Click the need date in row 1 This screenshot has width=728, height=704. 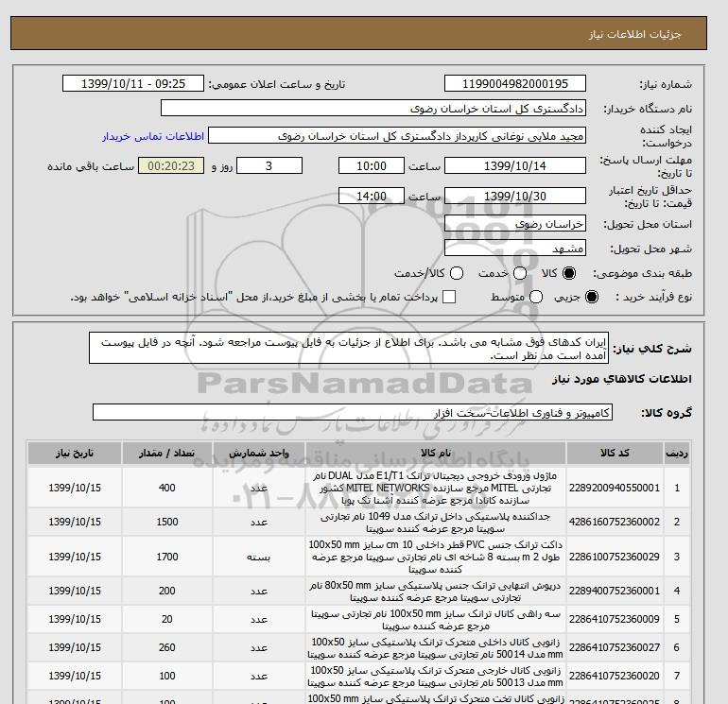[x=75, y=488]
